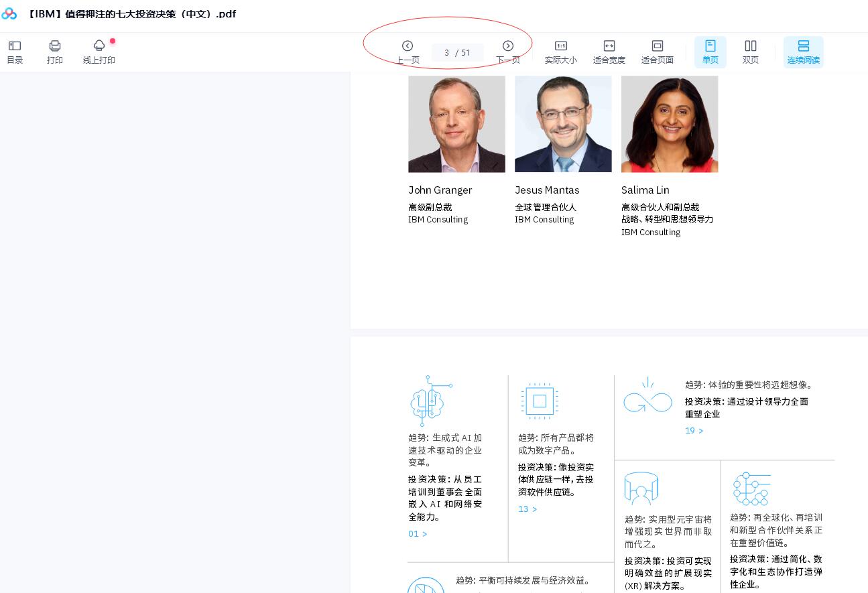The width and height of the screenshot is (868, 593).
Task: Open the 目录 table of contents panel
Action: 15,52
